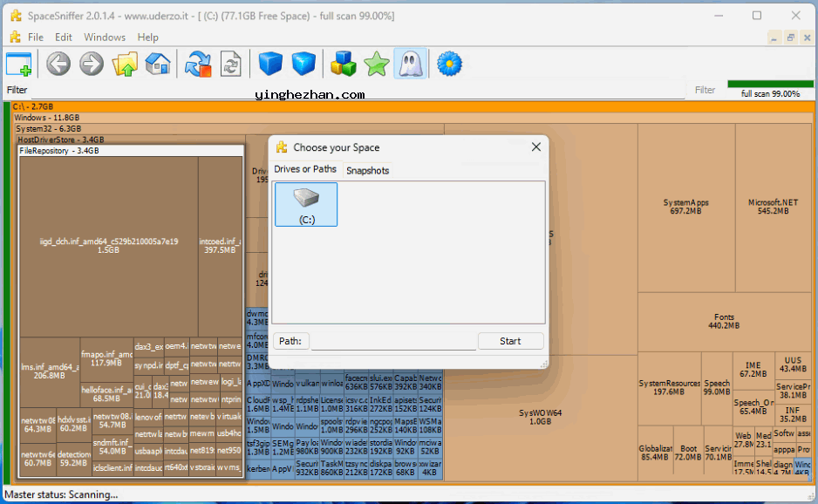The width and height of the screenshot is (818, 504).
Task: Open the Help menu
Action: tap(147, 37)
